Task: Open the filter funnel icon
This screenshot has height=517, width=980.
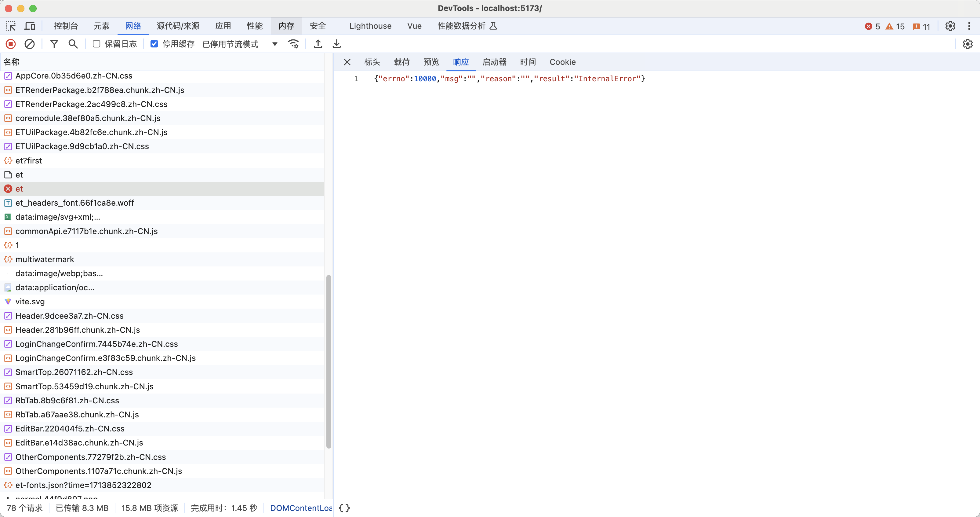Action: click(x=54, y=44)
